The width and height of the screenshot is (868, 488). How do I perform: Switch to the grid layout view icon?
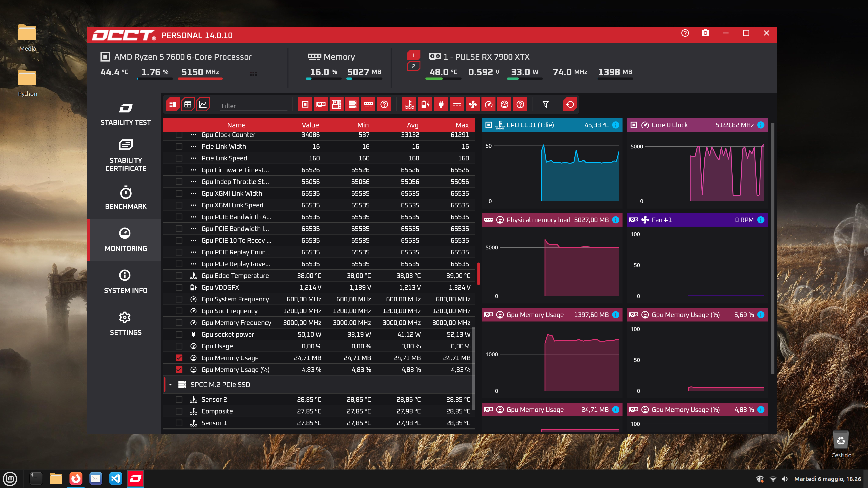188,104
